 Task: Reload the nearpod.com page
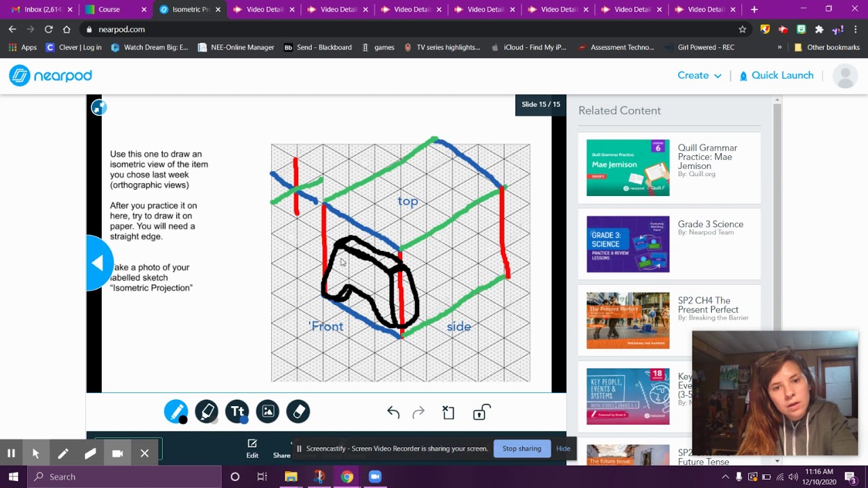tap(49, 29)
